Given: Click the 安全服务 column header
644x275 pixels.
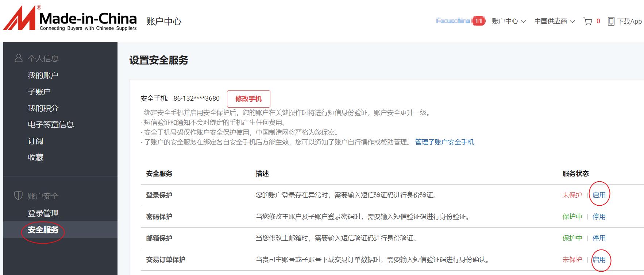Looking at the screenshot, I should click(159, 174).
